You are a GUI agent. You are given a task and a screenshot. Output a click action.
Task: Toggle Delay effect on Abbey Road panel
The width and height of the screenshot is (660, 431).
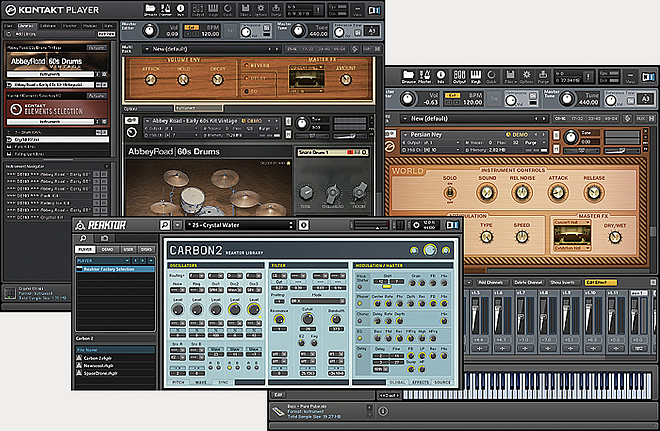(x=247, y=78)
